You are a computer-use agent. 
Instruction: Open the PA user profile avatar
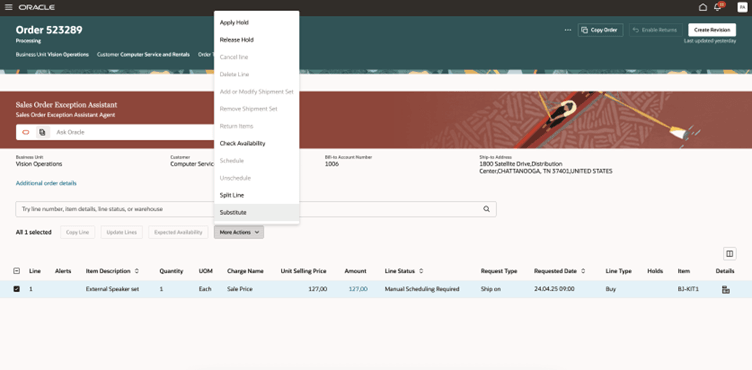pos(742,7)
